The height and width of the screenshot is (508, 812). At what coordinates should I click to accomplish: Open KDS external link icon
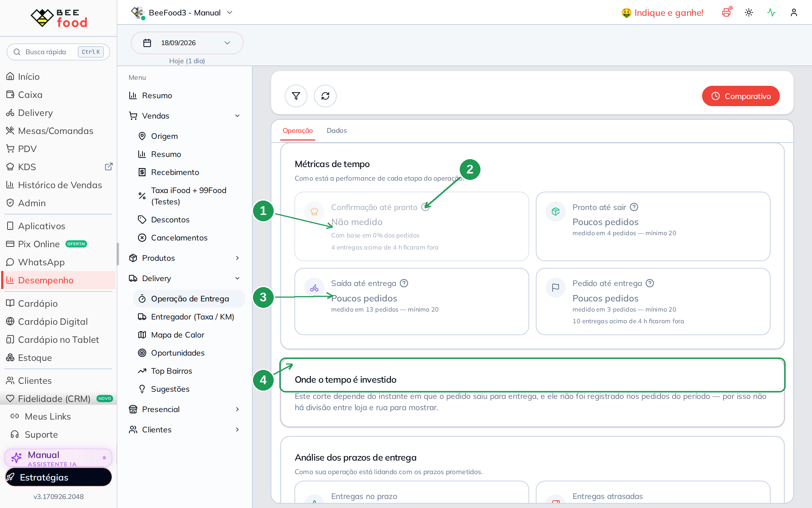(x=109, y=167)
